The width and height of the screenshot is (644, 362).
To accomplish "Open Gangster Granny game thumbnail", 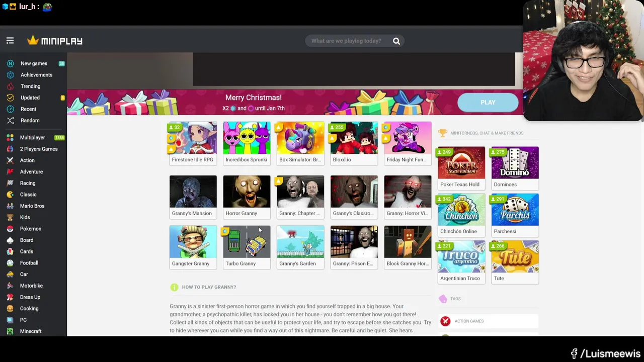I will point(193,247).
